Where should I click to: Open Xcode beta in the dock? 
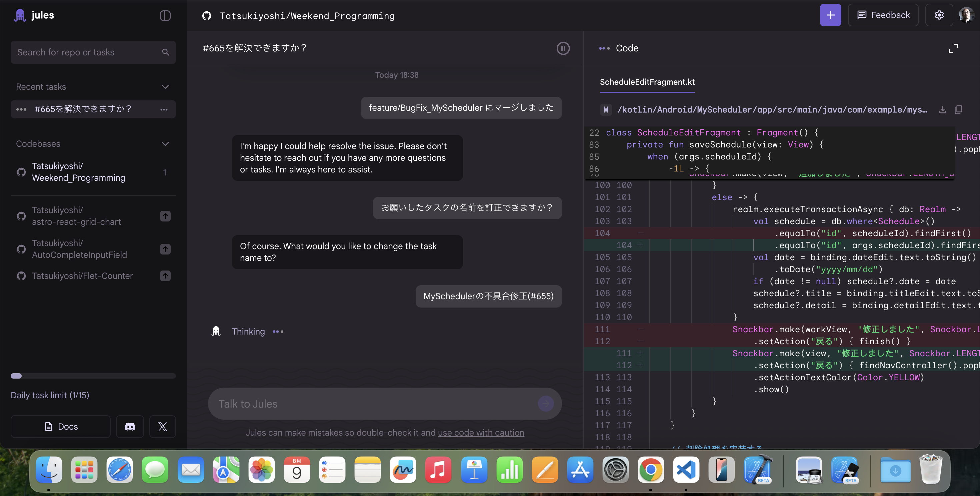757,470
